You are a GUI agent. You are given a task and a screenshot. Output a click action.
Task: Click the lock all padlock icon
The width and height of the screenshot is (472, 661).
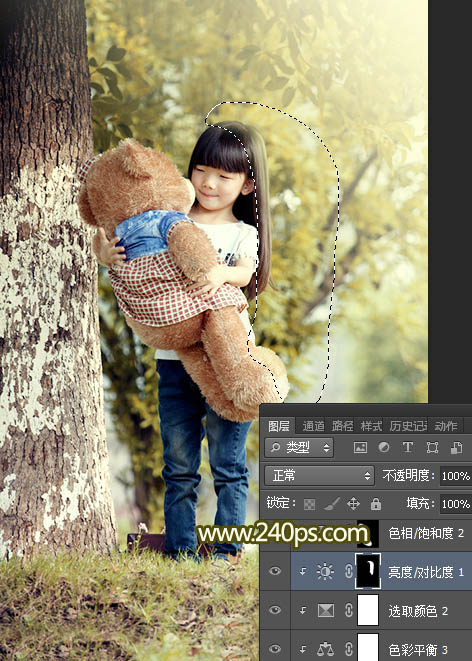point(376,504)
